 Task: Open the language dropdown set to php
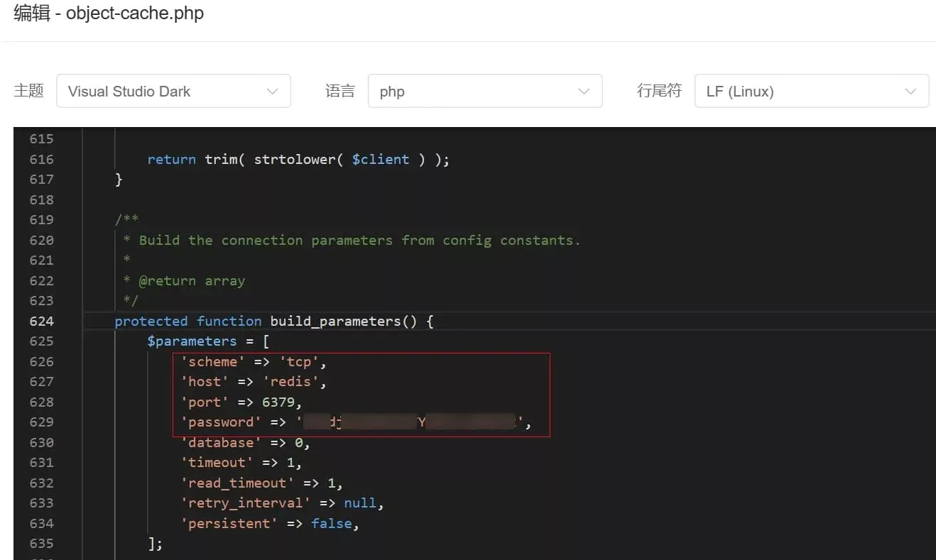pyautogui.click(x=485, y=91)
